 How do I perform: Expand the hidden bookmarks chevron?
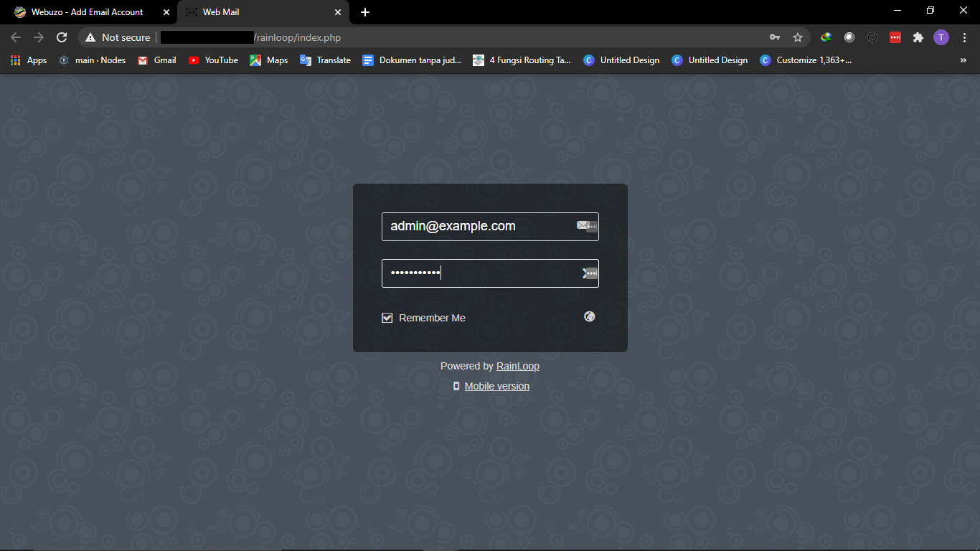963,60
